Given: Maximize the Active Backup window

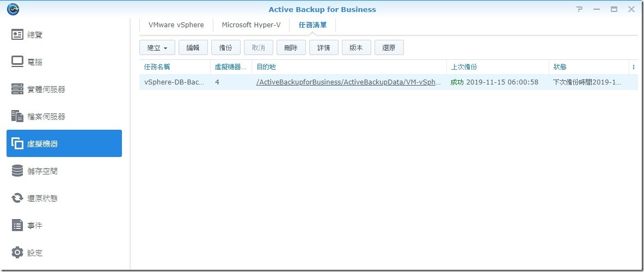Looking at the screenshot, I should coord(614,9).
